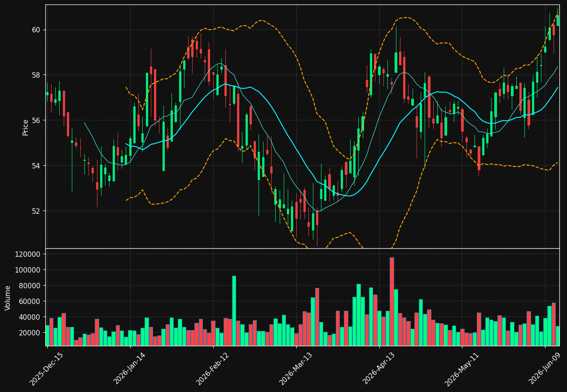The height and width of the screenshot is (392, 567).
Task: Click the 2026-May-11 date label
Action: click(461, 369)
